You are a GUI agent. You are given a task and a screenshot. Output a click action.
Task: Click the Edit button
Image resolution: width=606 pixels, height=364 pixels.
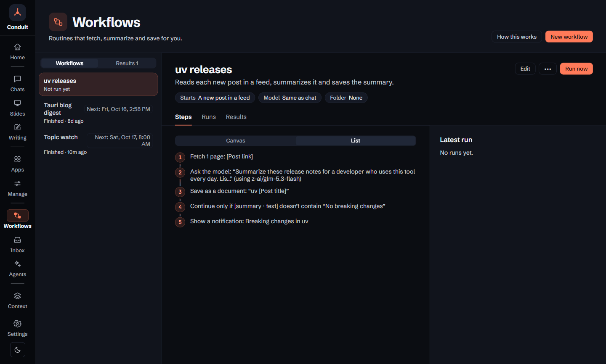coord(525,69)
